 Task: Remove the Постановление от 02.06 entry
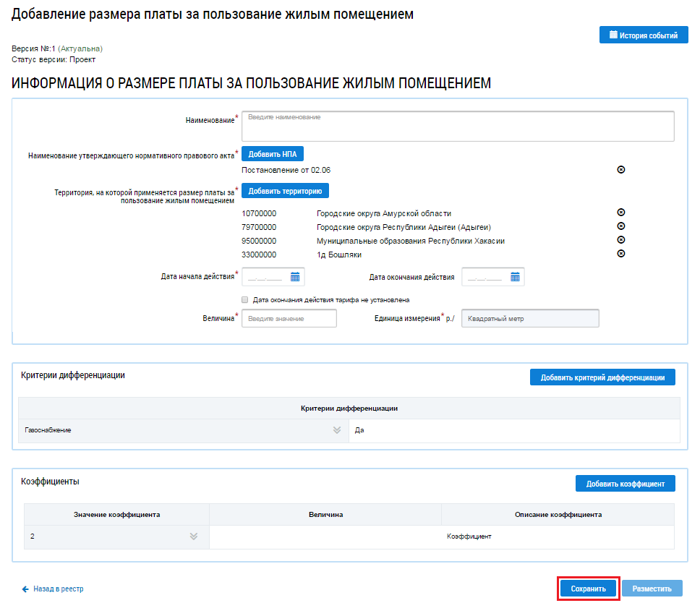point(620,170)
